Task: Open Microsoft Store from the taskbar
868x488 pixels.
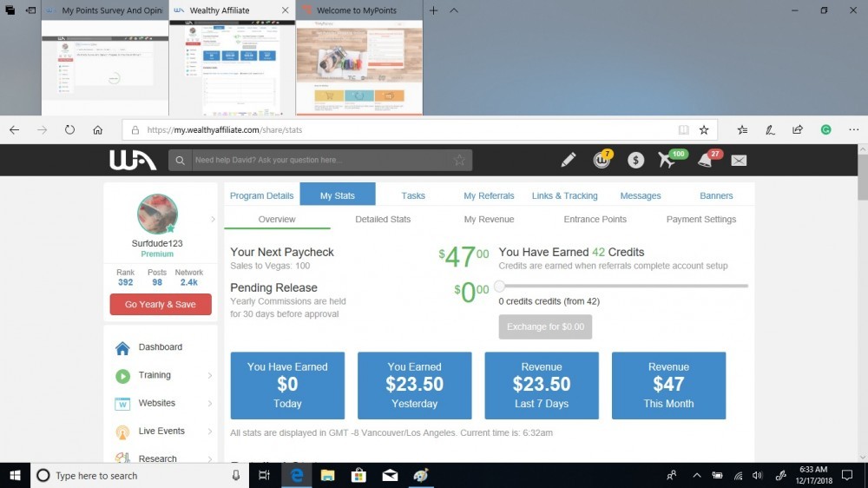Action: click(358, 475)
